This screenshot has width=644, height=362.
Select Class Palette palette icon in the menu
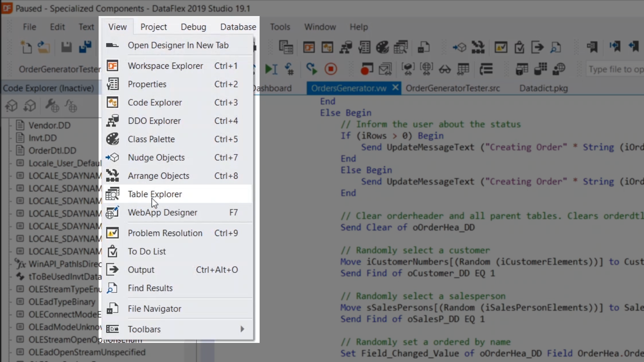click(x=112, y=139)
